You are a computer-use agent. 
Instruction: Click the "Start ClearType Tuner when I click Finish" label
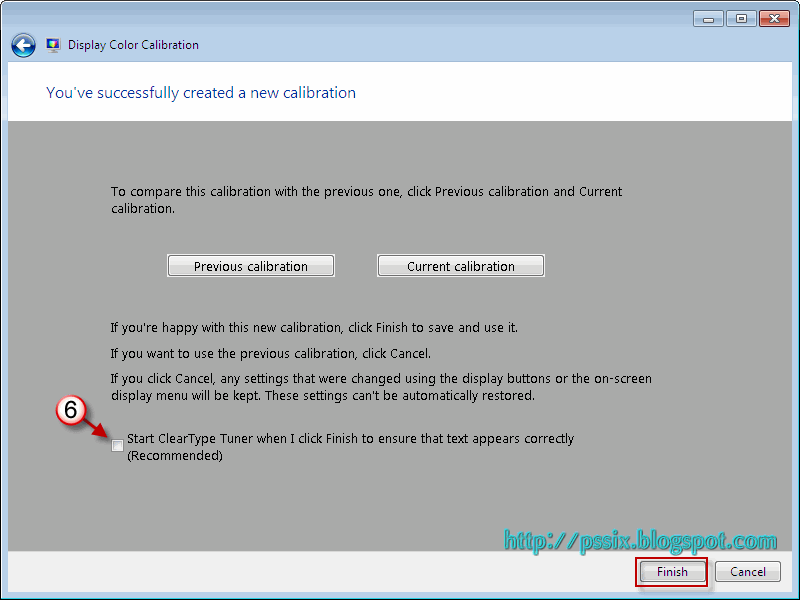tap(351, 446)
